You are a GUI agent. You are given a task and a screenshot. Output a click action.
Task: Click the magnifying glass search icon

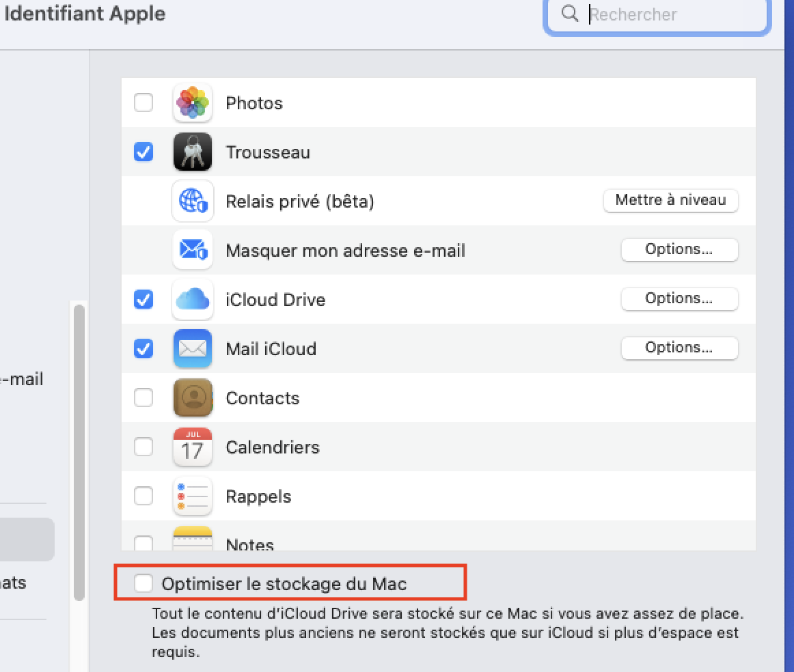[x=570, y=14]
